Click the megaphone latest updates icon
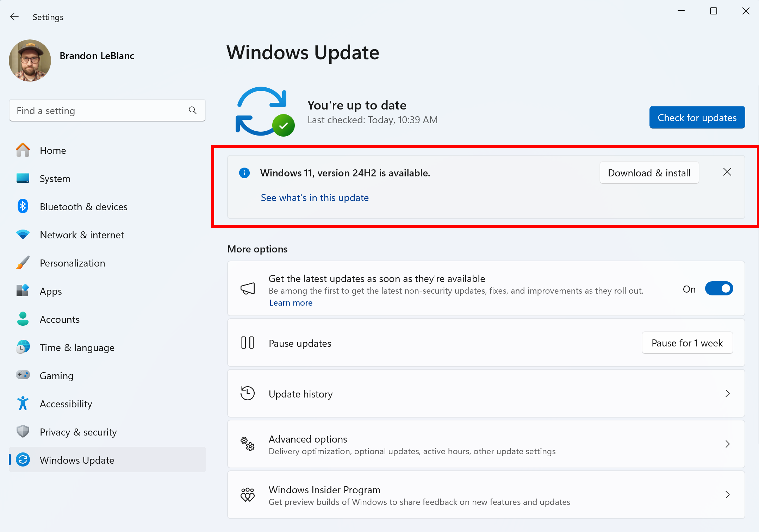Image resolution: width=759 pixels, height=532 pixels. tap(248, 289)
